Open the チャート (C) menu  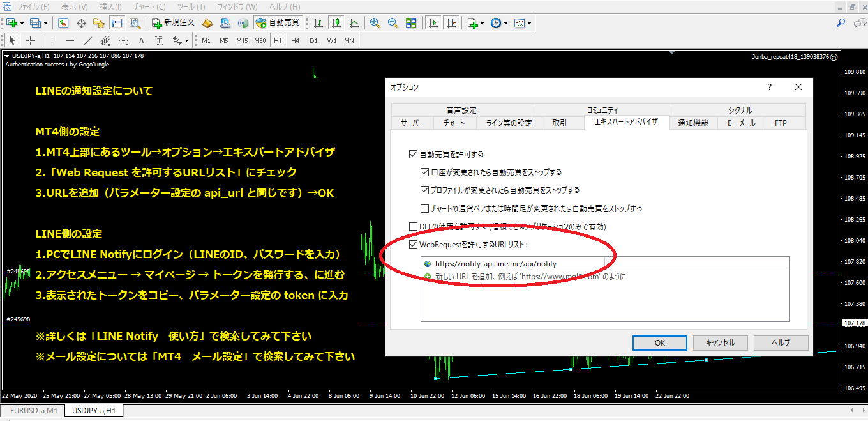(x=149, y=6)
